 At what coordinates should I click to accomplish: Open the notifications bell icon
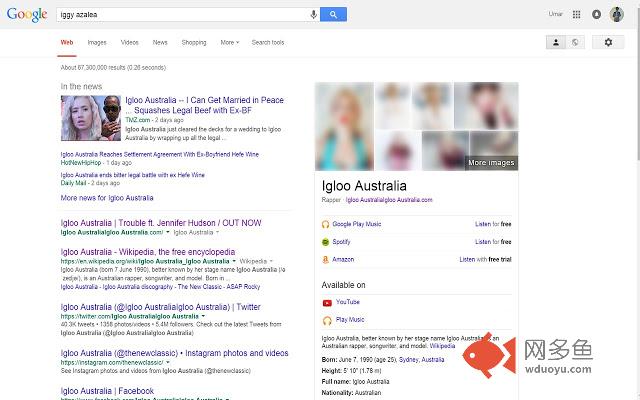click(x=596, y=14)
